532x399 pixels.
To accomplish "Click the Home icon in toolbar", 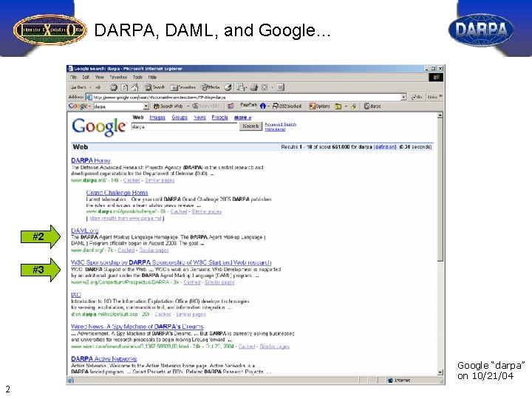I will pyautogui.click(x=135, y=87).
